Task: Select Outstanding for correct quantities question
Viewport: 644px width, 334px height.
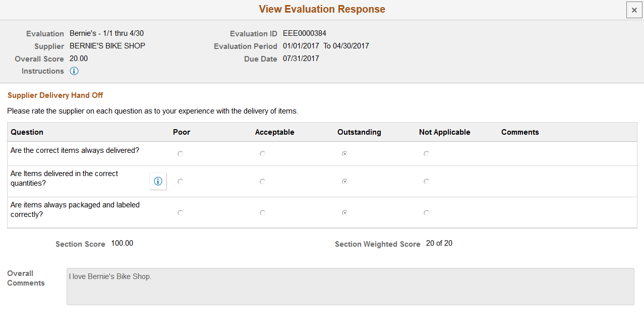Action: 344,181
